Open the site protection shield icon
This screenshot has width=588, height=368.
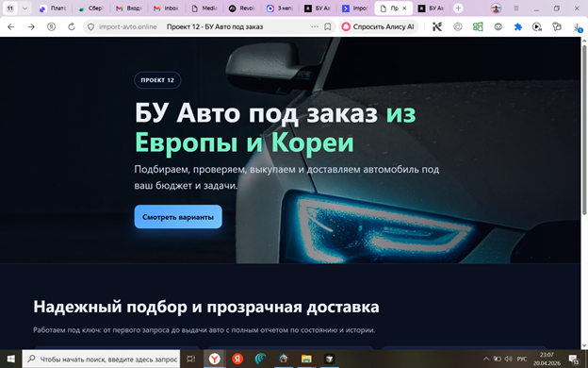(90, 26)
